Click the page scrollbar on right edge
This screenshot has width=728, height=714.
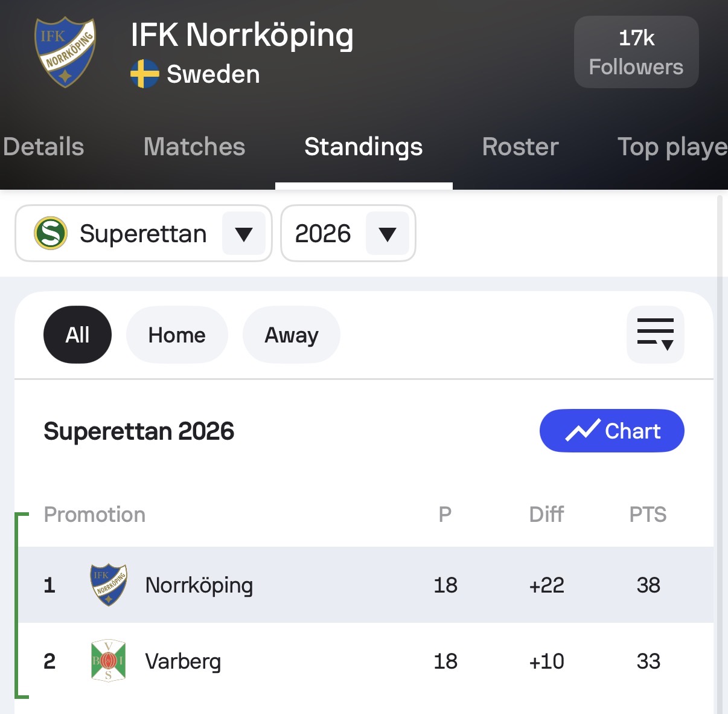[x=719, y=453]
